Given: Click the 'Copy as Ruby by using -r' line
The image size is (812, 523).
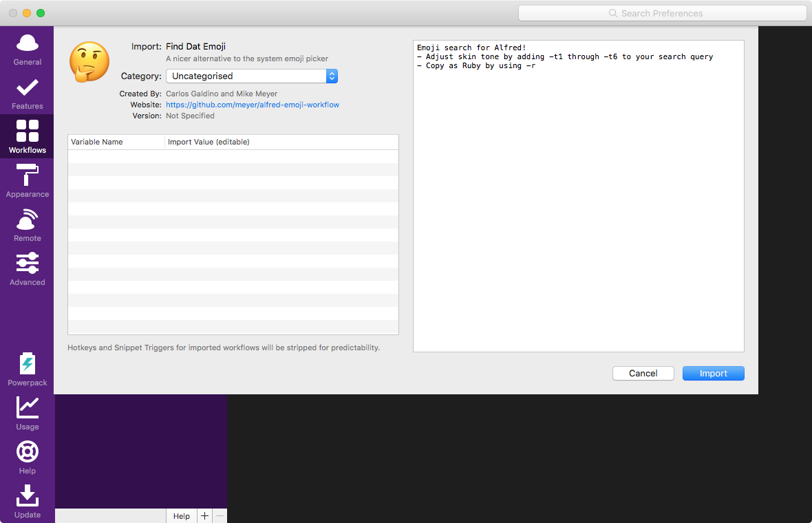Looking at the screenshot, I should (476, 66).
